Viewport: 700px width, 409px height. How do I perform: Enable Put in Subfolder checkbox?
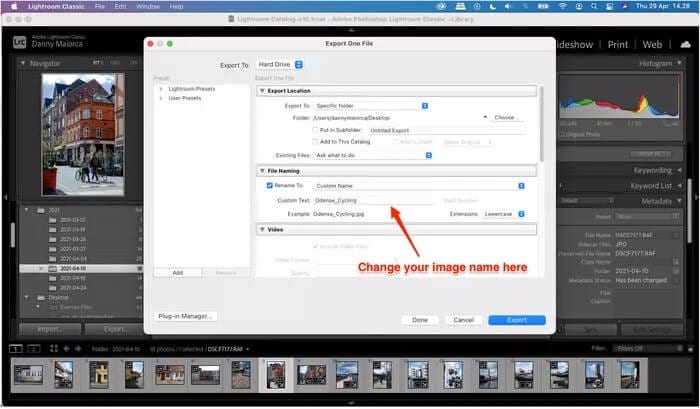(315, 130)
